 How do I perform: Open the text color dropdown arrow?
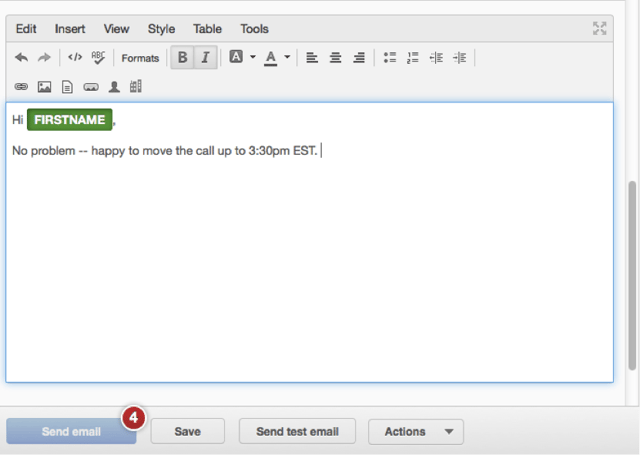coord(287,57)
